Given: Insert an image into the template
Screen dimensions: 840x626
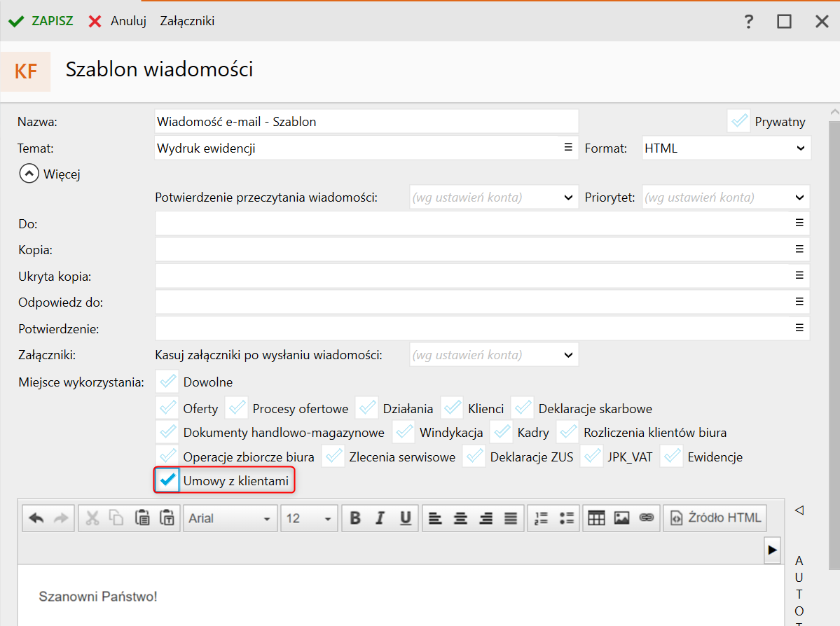Looking at the screenshot, I should [621, 518].
